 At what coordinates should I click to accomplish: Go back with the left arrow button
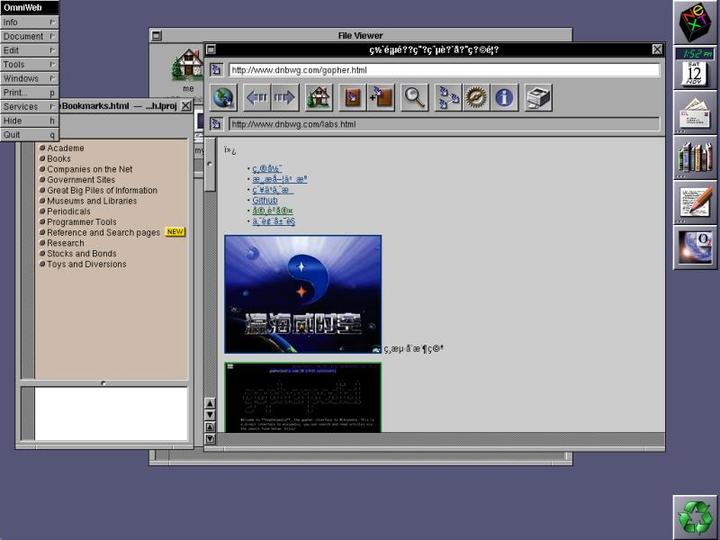pyautogui.click(x=257, y=97)
